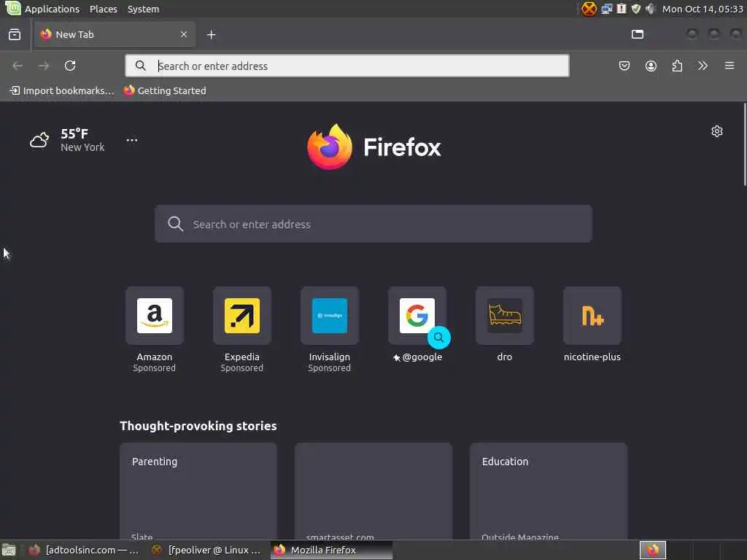Open a new tab with plus button
Viewport: 747px width, 560px height.
(x=211, y=34)
